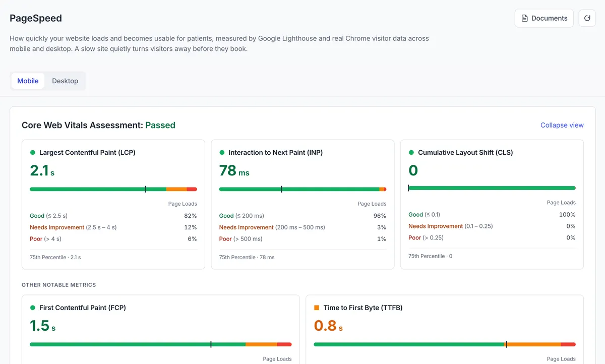Click the INP distribution bar
The width and height of the screenshot is (605, 364).
click(x=302, y=189)
